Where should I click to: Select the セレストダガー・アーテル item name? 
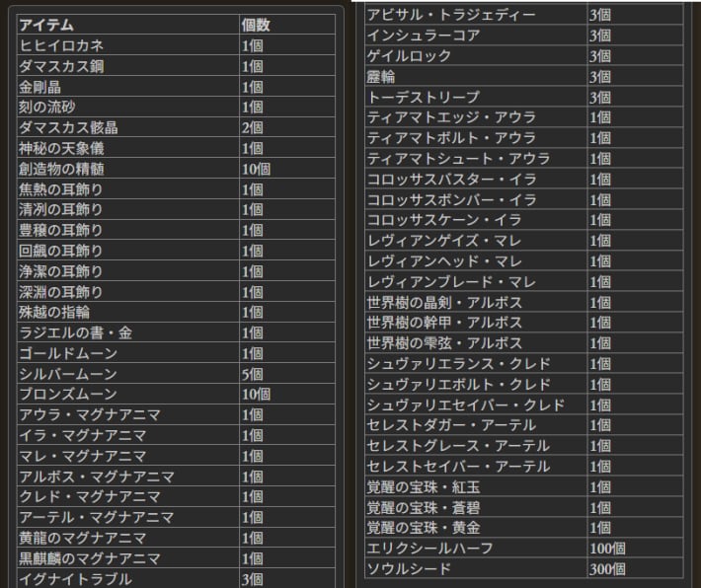[451, 425]
